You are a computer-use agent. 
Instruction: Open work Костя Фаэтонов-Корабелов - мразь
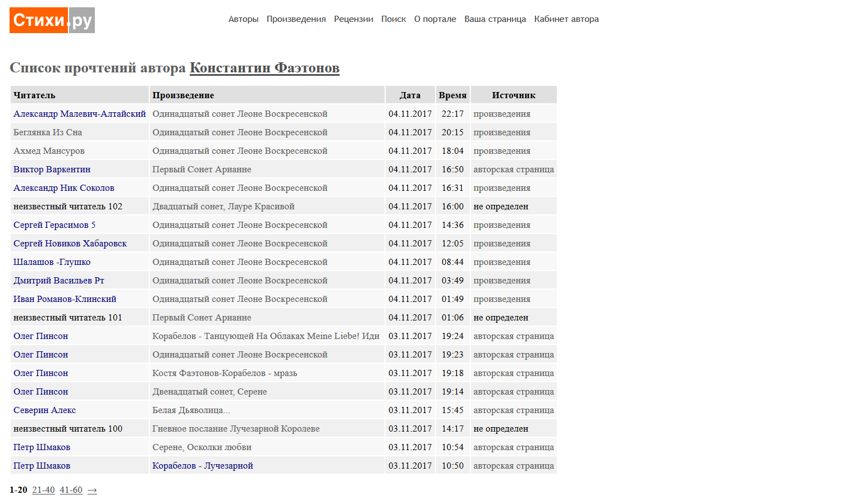tap(225, 373)
